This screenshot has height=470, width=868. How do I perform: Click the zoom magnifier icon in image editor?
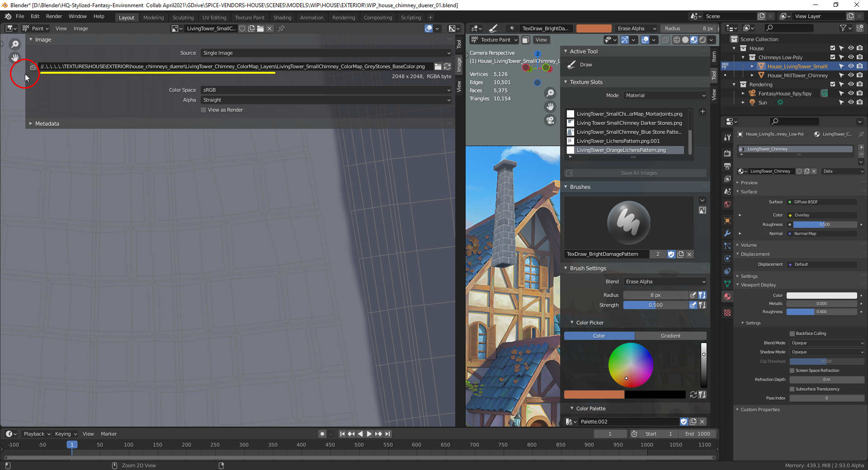pyautogui.click(x=15, y=44)
